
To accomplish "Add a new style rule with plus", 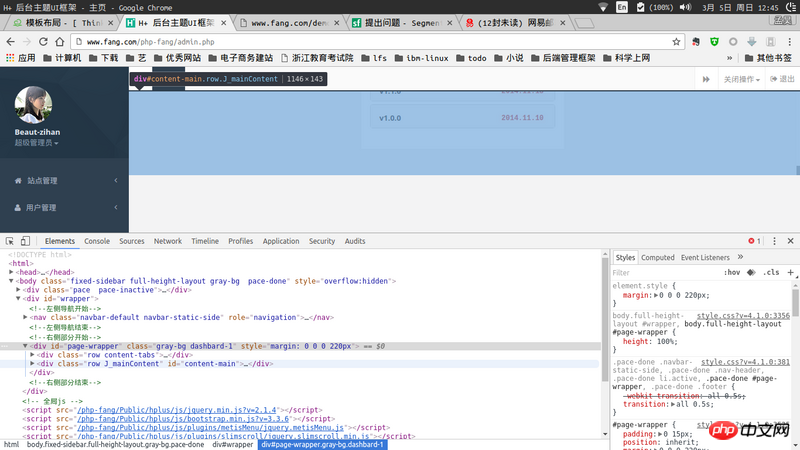I will coord(790,272).
